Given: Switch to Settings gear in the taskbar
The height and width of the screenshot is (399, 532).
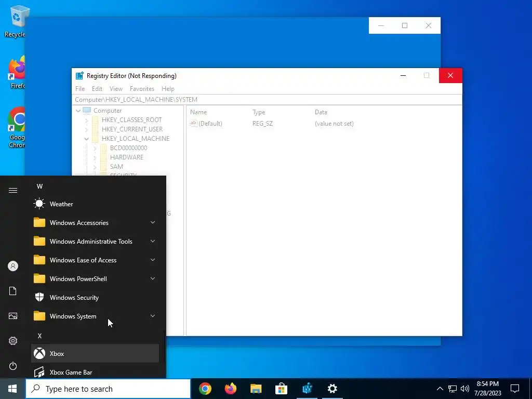Looking at the screenshot, I should pyautogui.click(x=332, y=389).
